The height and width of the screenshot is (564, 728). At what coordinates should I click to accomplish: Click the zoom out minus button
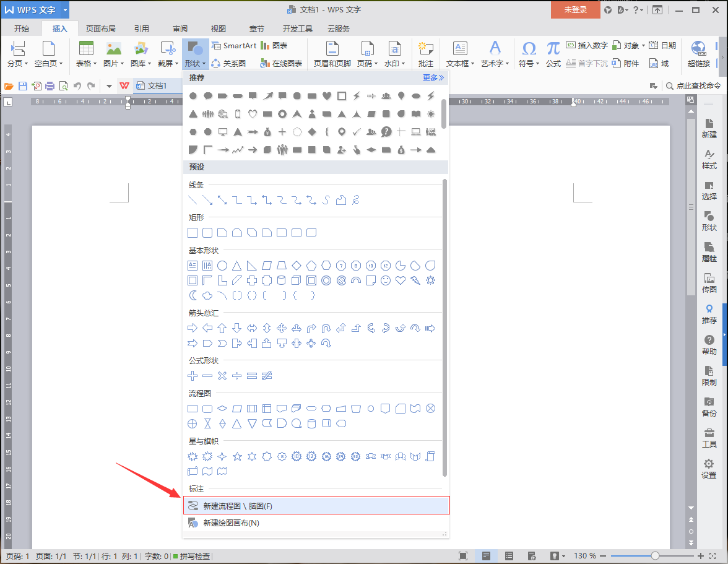point(603,556)
